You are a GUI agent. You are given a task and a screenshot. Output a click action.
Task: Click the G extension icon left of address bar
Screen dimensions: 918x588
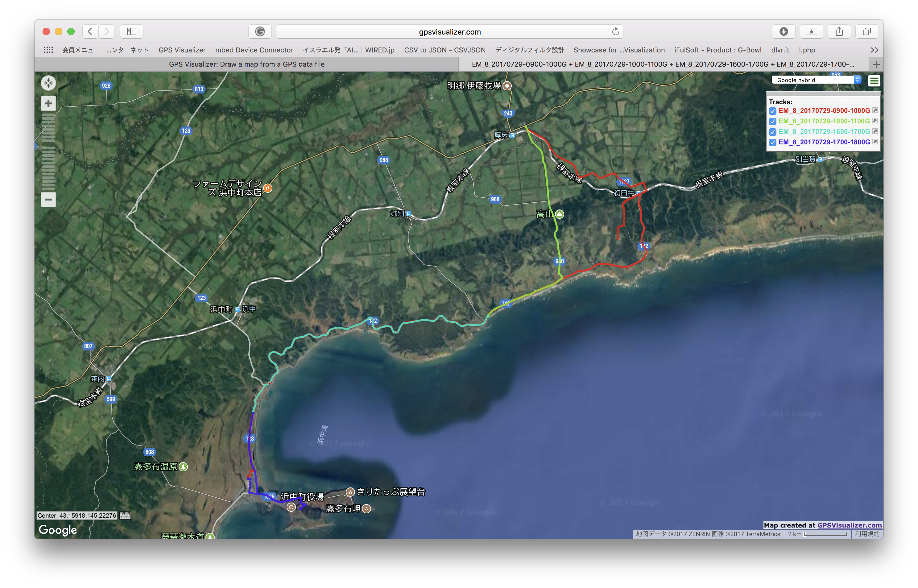click(x=260, y=31)
